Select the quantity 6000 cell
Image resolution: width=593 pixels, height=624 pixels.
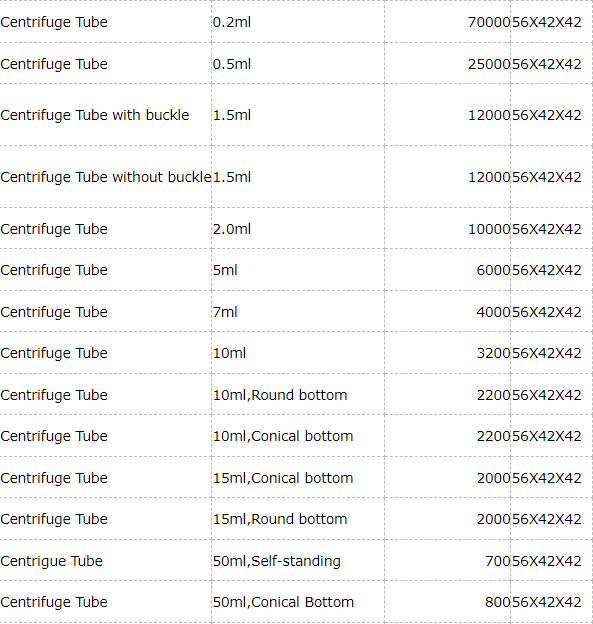[x=447, y=270]
